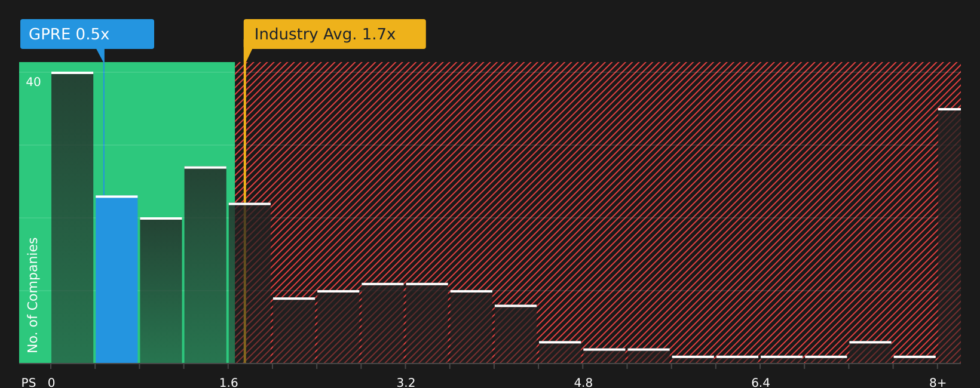Select the third green-zone bar after GPRE bar
Image resolution: width=980 pixels, height=388 pixels.
pyautogui.click(x=161, y=290)
